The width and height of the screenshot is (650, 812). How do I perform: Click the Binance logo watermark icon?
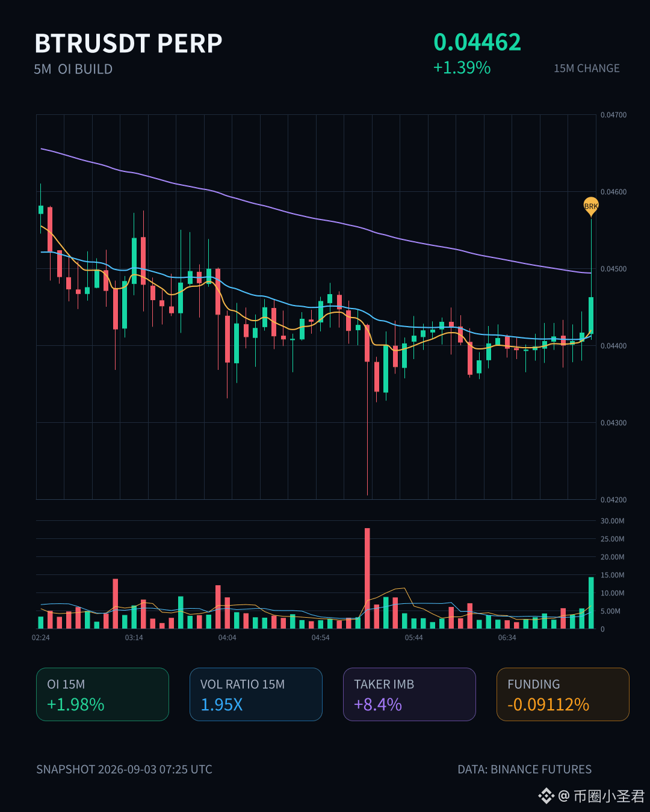click(x=546, y=796)
